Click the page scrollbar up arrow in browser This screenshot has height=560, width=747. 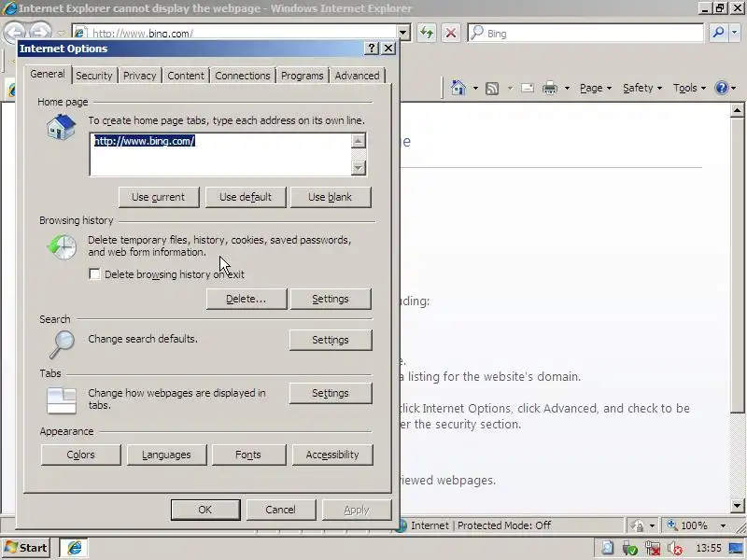coord(737,110)
